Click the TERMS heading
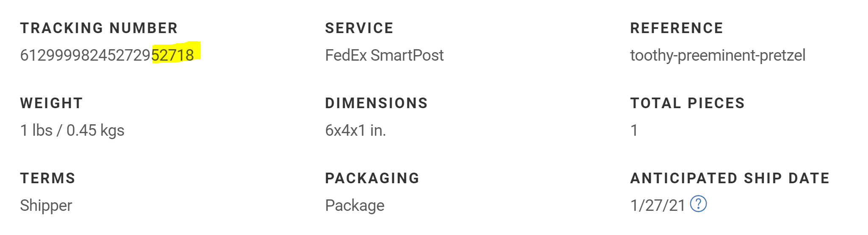Viewport: 868px width, 235px height. point(47,178)
